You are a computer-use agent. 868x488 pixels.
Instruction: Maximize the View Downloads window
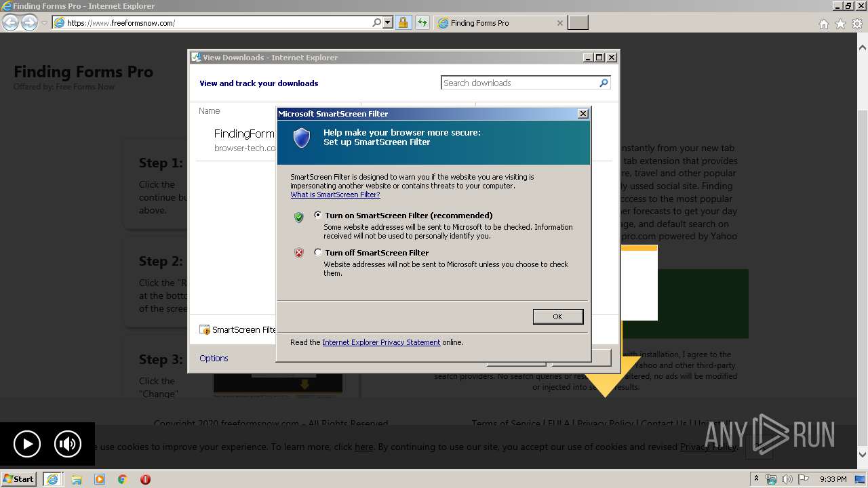coord(599,58)
